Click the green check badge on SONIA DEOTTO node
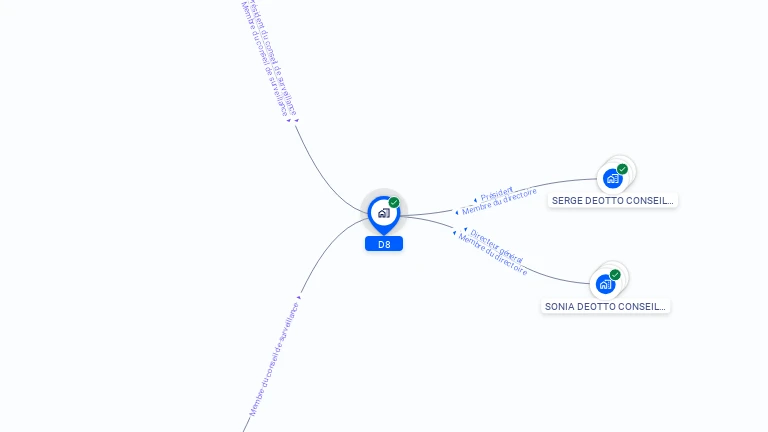Viewport: 768px width, 432px height. point(615,274)
